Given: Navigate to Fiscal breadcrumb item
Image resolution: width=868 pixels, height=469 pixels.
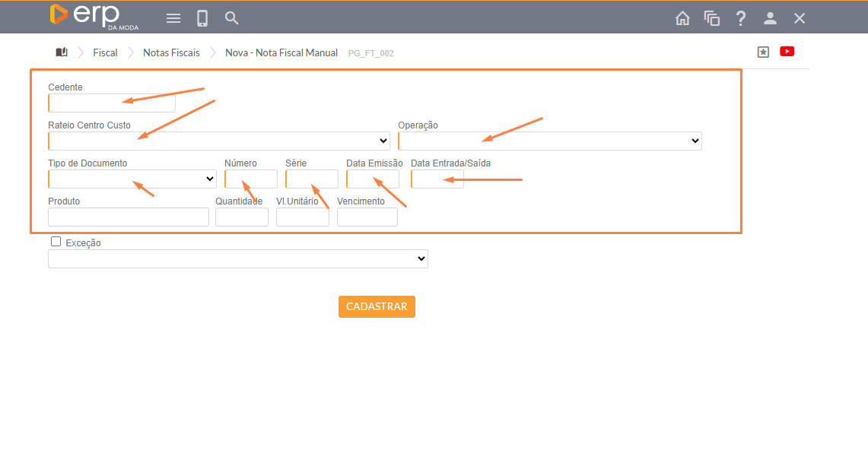Looking at the screenshot, I should [105, 53].
